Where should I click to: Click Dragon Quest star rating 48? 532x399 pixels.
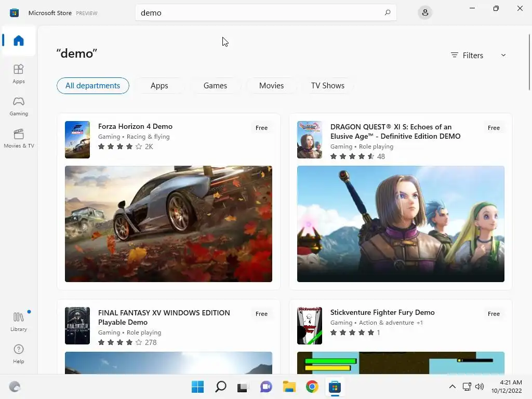[357, 156]
